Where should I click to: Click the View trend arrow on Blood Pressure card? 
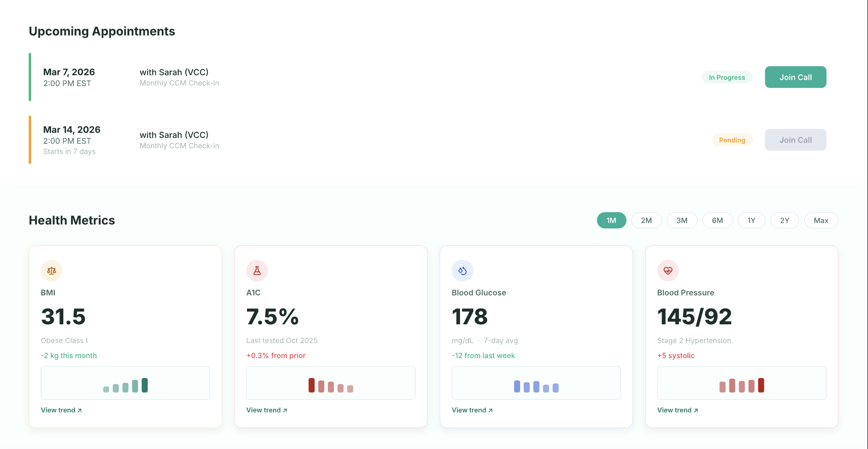696,410
